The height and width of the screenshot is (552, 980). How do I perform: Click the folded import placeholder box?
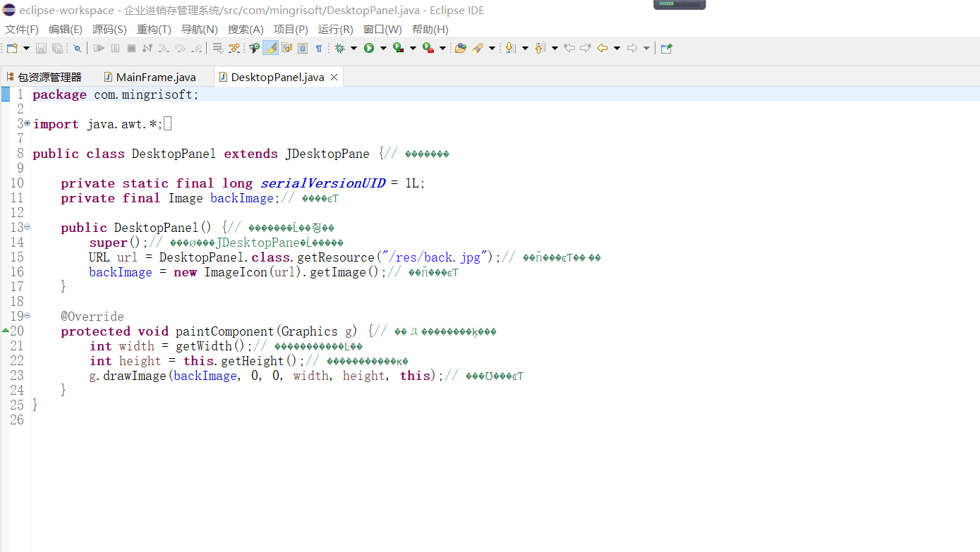(167, 124)
